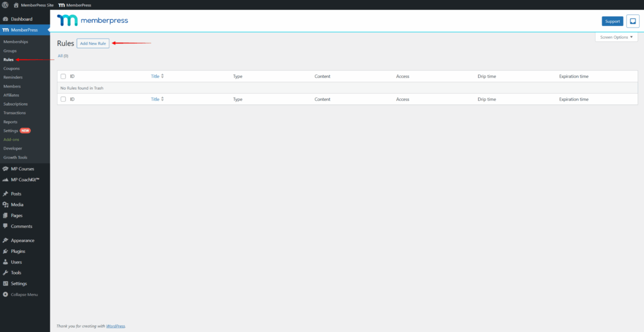Click the Posts pushpin icon

tap(5, 194)
